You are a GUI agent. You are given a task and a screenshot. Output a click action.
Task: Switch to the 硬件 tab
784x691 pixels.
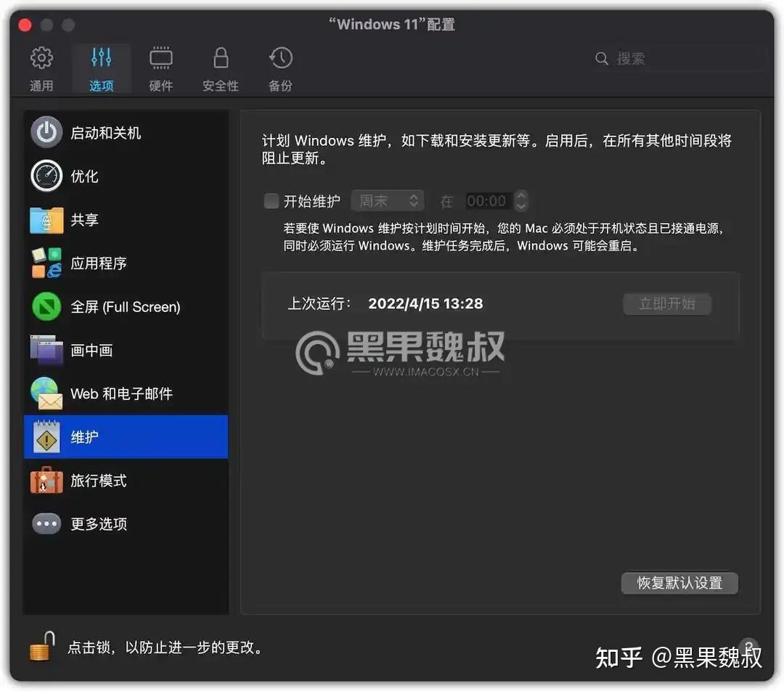click(160, 68)
